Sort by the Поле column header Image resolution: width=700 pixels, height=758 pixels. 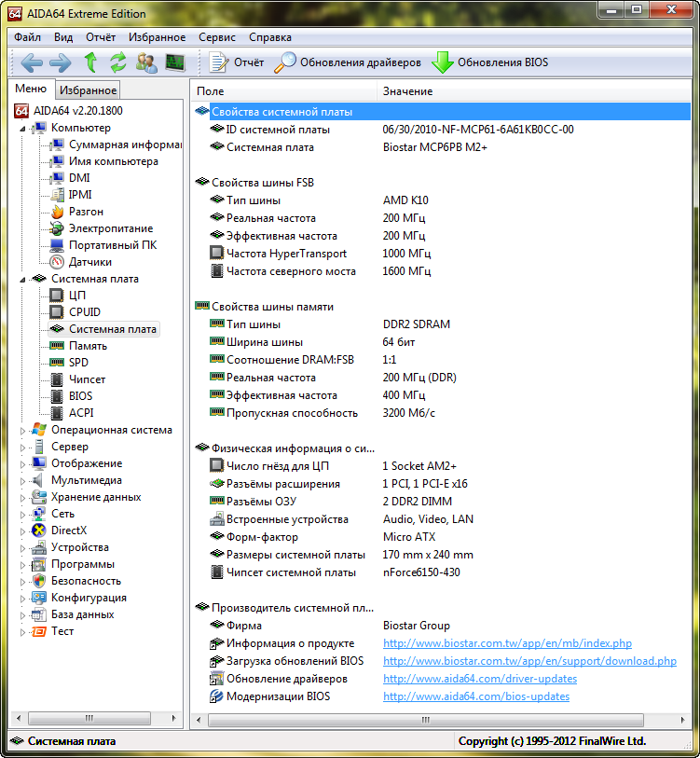(284, 91)
